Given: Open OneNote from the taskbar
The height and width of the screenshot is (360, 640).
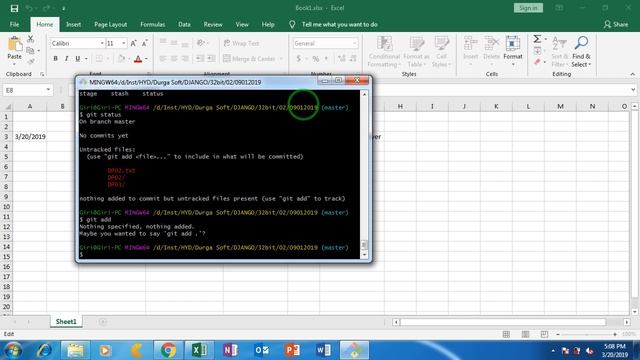Looking at the screenshot, I should [230, 351].
